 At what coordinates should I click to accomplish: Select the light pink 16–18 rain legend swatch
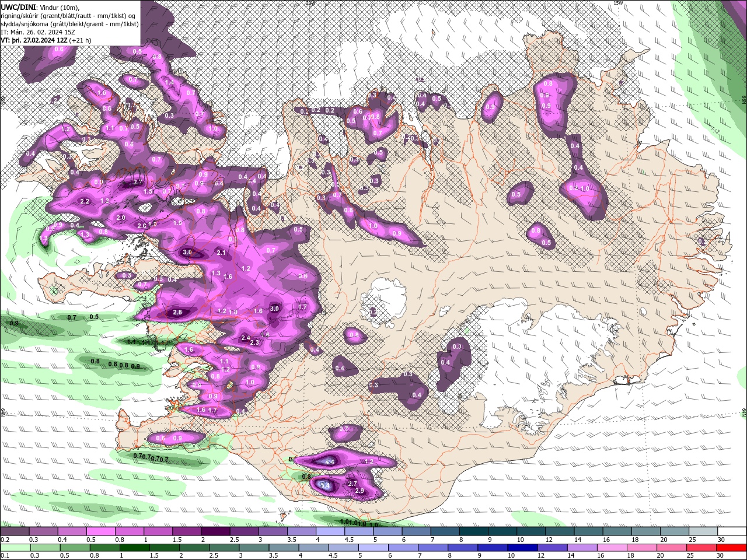(612, 548)
